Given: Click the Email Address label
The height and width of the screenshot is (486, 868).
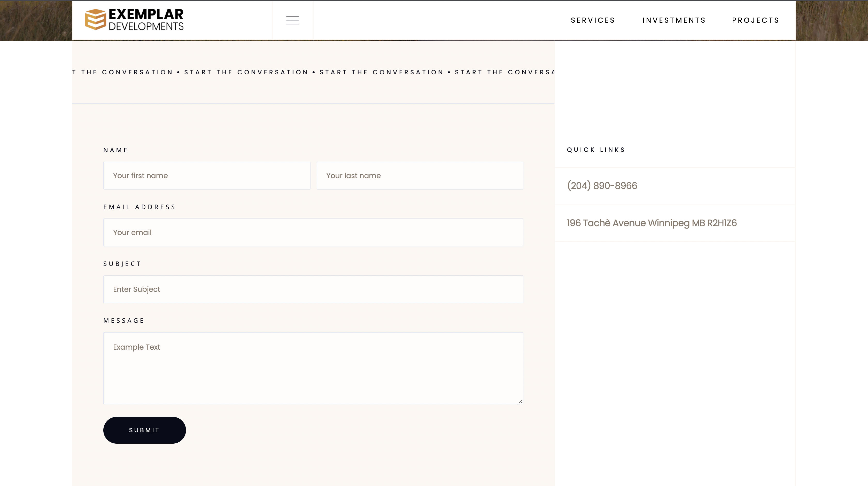Looking at the screenshot, I should (139, 207).
